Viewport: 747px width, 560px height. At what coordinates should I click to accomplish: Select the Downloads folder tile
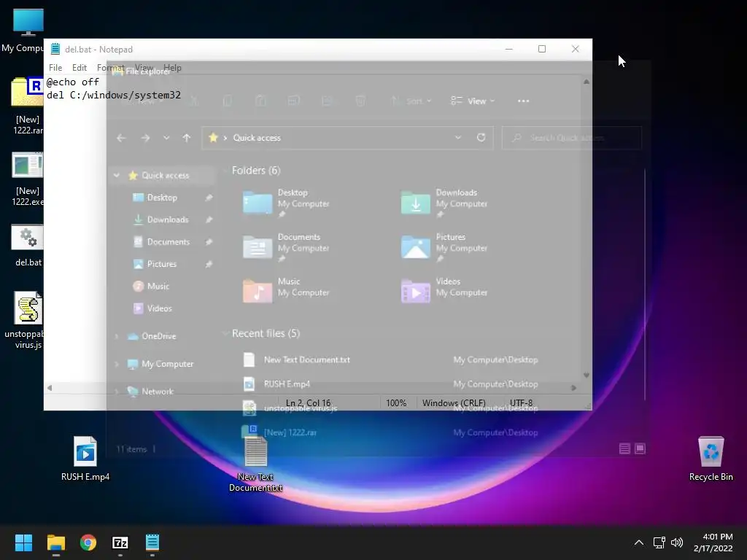click(444, 203)
